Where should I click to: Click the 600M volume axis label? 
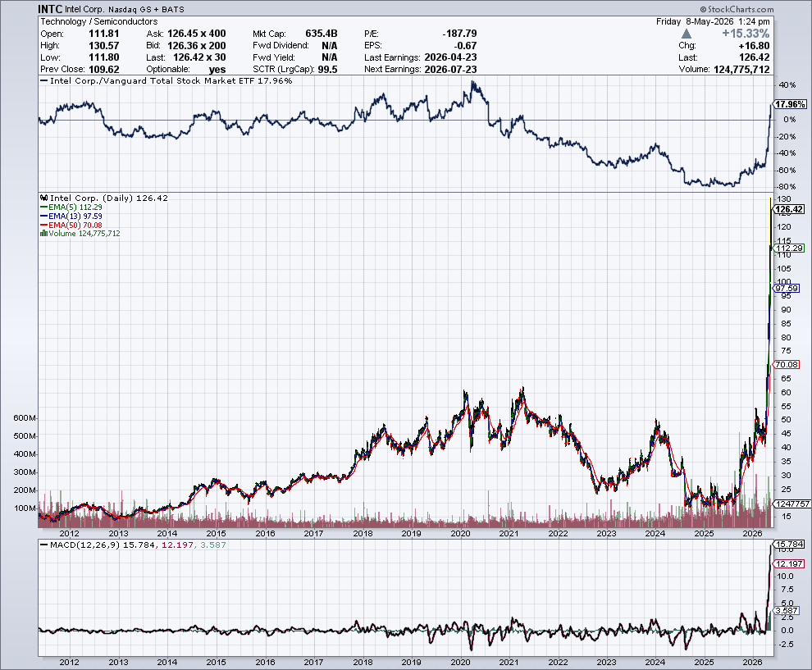25,418
